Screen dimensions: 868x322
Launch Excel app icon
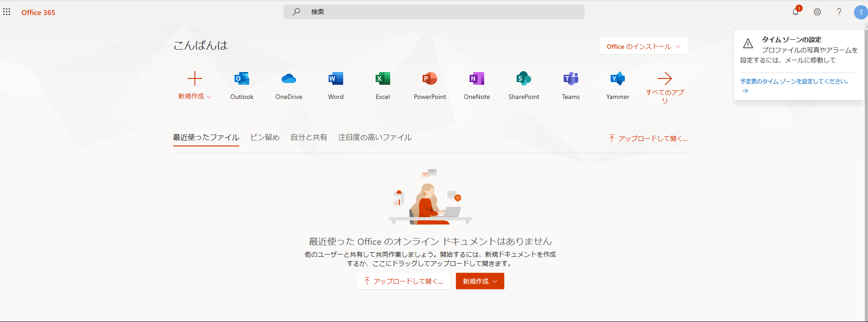(x=383, y=78)
